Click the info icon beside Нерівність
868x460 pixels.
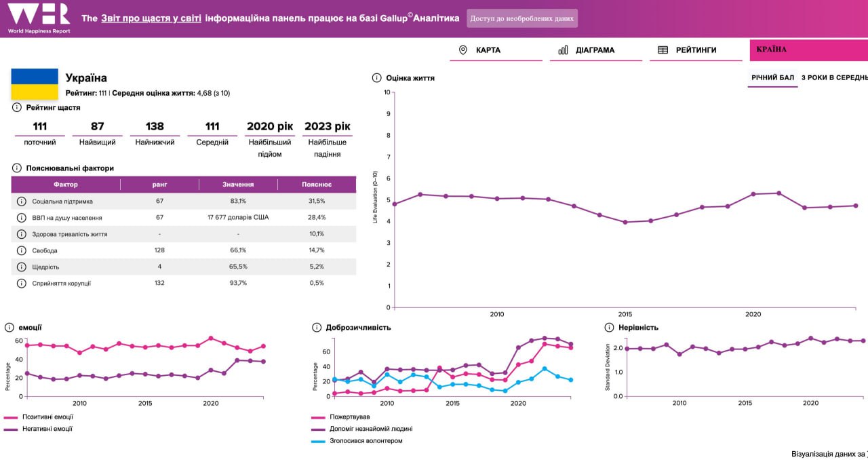coord(609,328)
